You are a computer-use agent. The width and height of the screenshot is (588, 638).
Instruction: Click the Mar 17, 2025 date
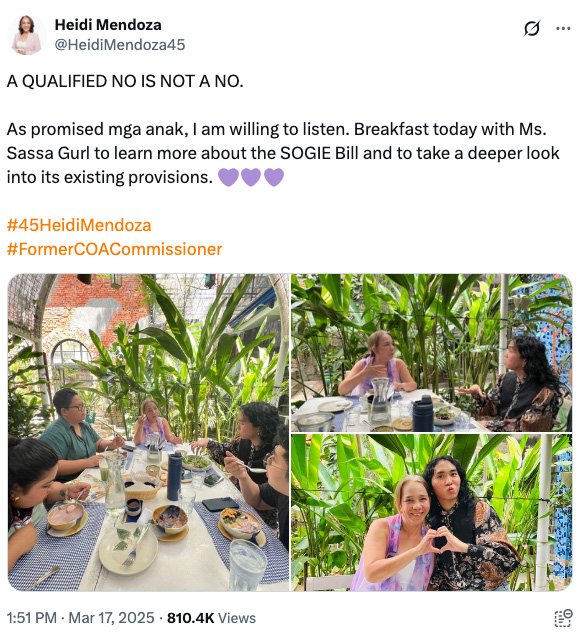point(111,618)
